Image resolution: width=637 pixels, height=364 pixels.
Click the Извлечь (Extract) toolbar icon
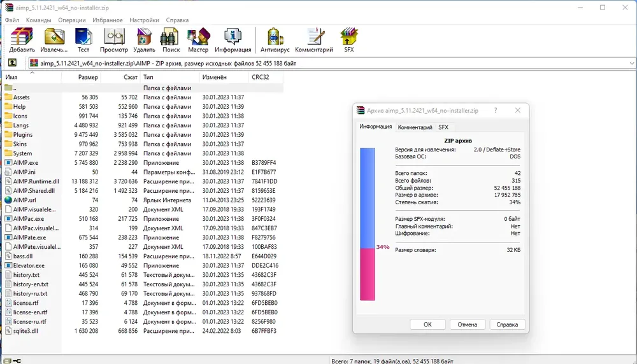(54, 39)
